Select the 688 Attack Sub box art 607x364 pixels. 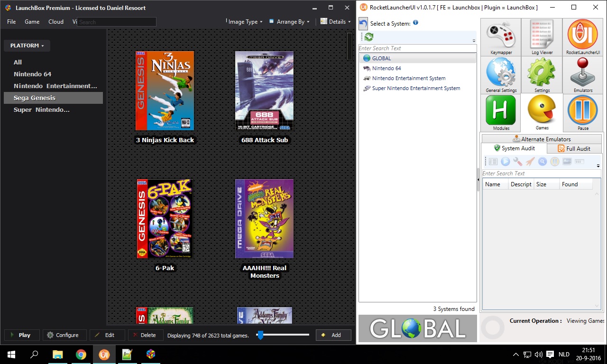[x=265, y=91]
